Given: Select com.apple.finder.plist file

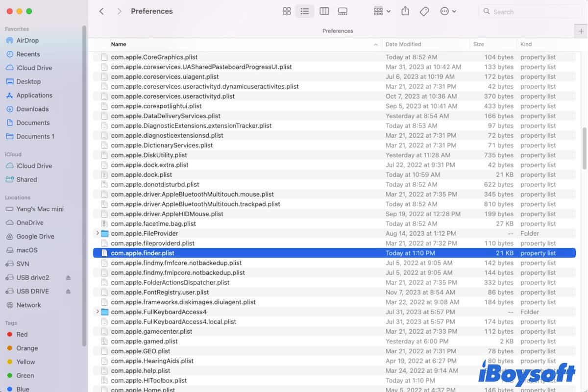Looking at the screenshot, I should click(334, 253).
